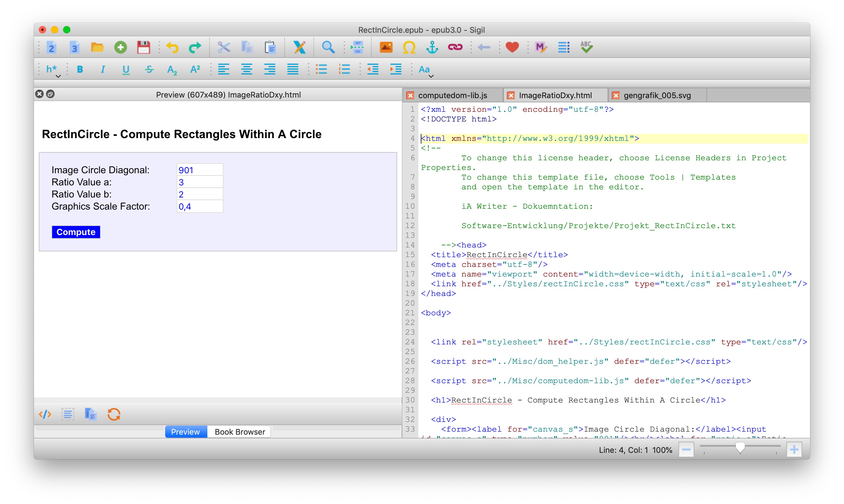Float the Preview panel button
The width and height of the screenshot is (844, 504).
(50, 94)
